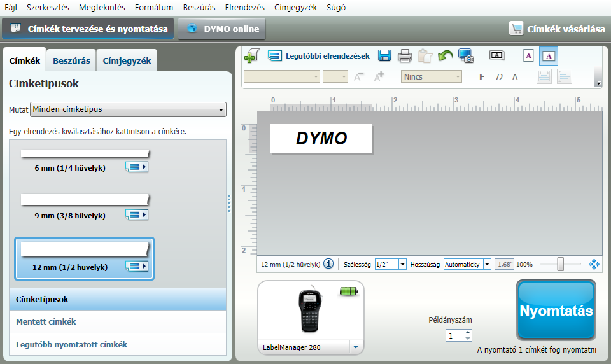Screen dimensions: 611x364
Task: Toggle bold F formatting
Action: click(x=482, y=77)
